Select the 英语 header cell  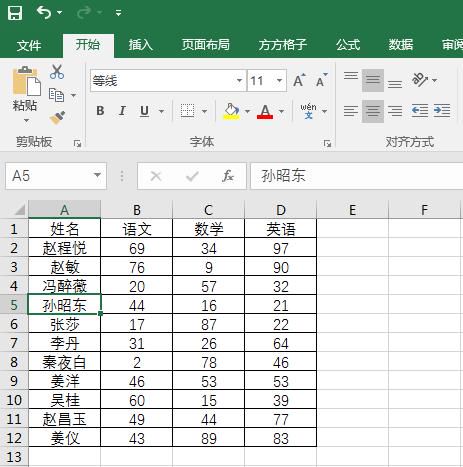[x=280, y=229]
